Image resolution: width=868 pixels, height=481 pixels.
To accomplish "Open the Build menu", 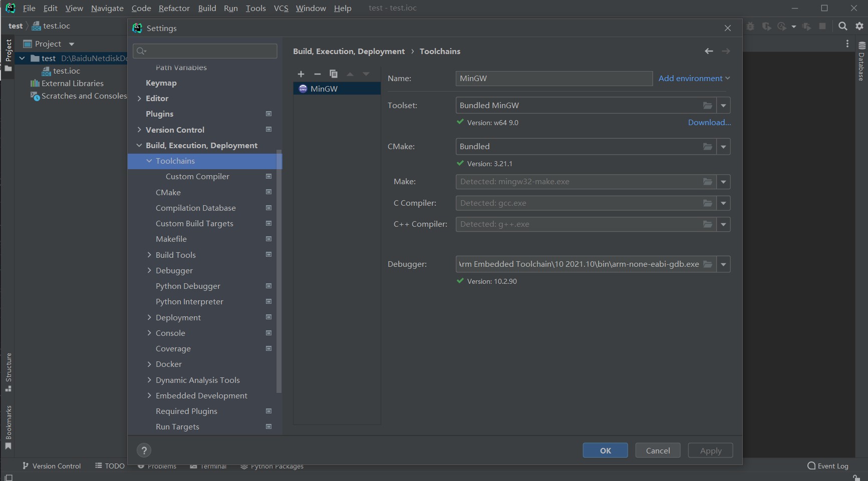I will click(x=207, y=8).
